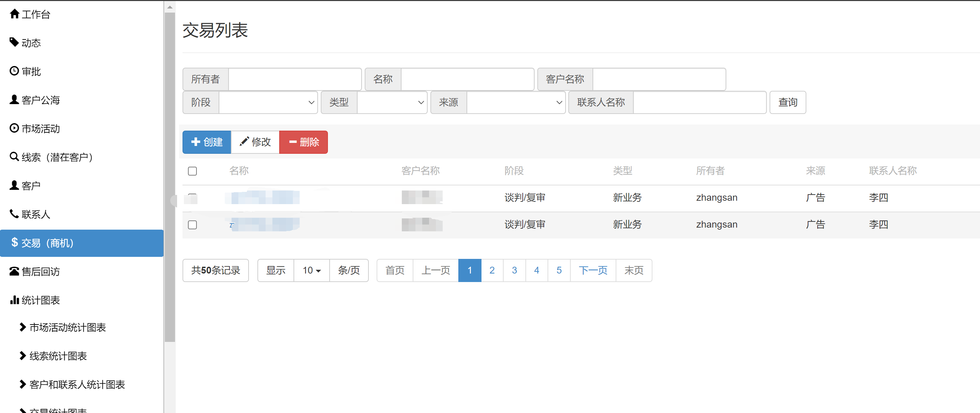Click the minus icon on 删除 button
Screen dimensions: 980x413
click(x=293, y=142)
